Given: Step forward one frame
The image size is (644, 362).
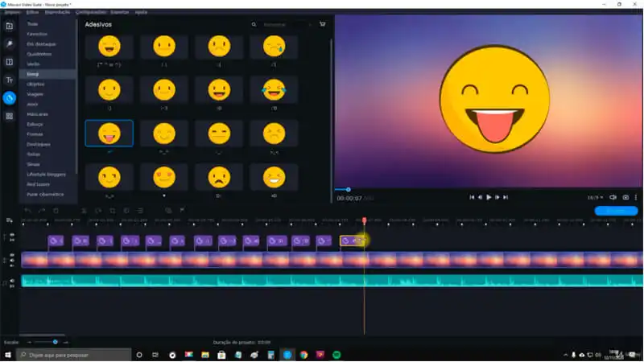Looking at the screenshot, I should tap(497, 197).
